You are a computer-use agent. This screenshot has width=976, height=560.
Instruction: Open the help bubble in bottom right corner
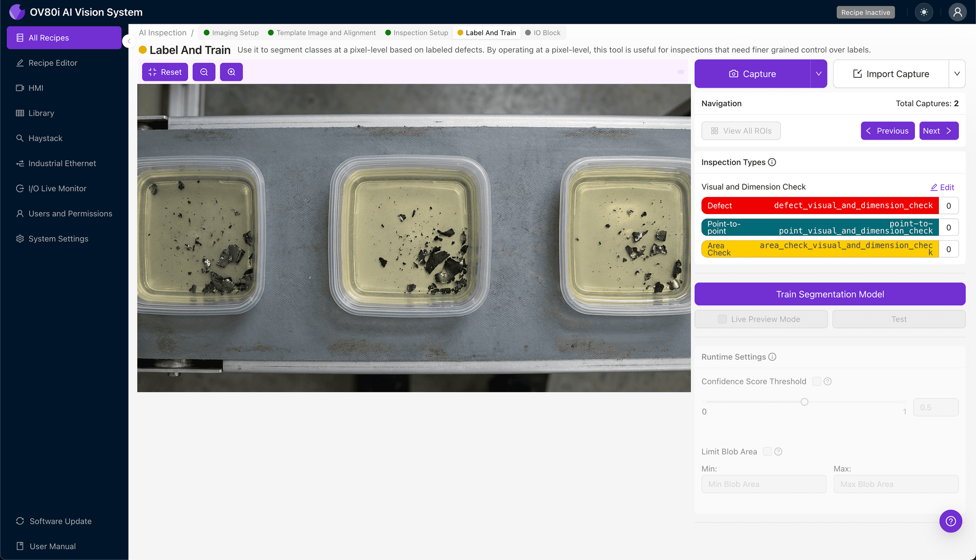[951, 521]
